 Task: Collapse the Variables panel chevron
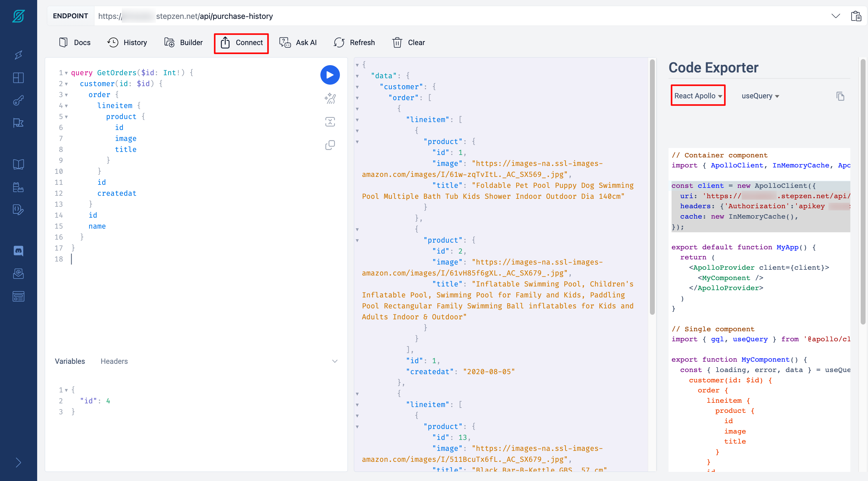334,361
